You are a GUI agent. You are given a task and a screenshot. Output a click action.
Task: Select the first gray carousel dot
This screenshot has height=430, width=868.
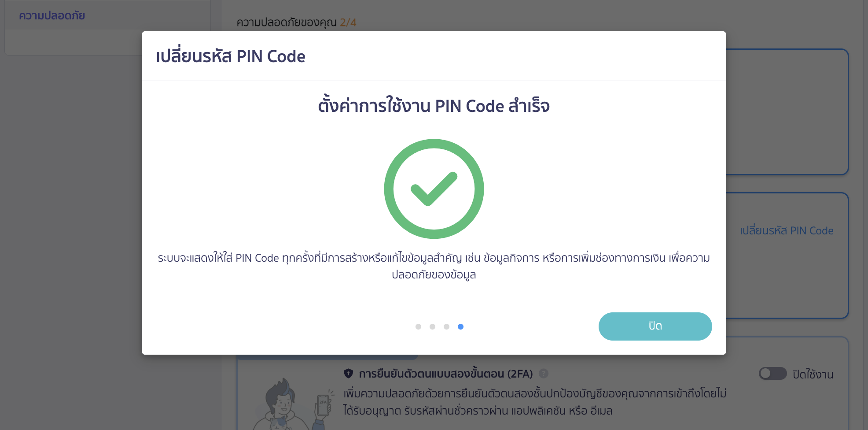(418, 326)
